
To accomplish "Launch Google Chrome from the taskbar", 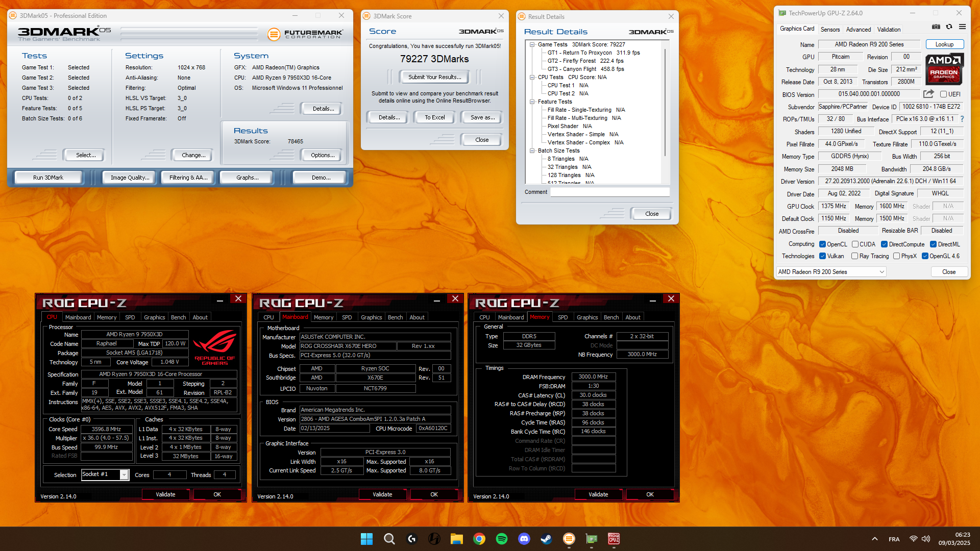I will (x=479, y=539).
